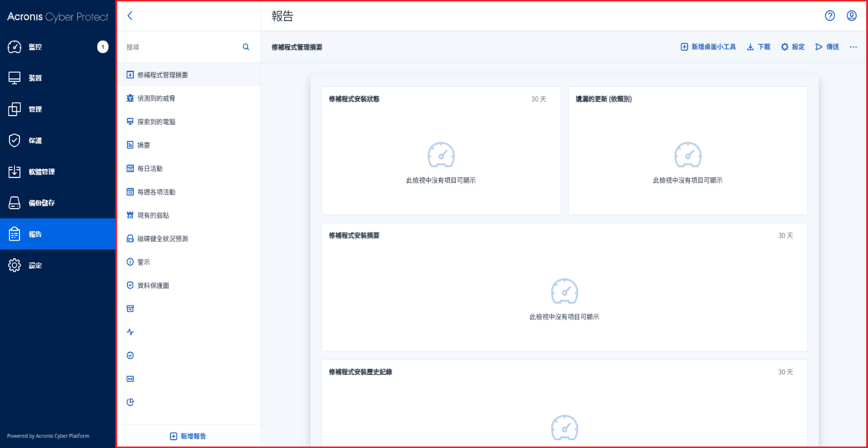Open the 管理 section

coord(57,109)
